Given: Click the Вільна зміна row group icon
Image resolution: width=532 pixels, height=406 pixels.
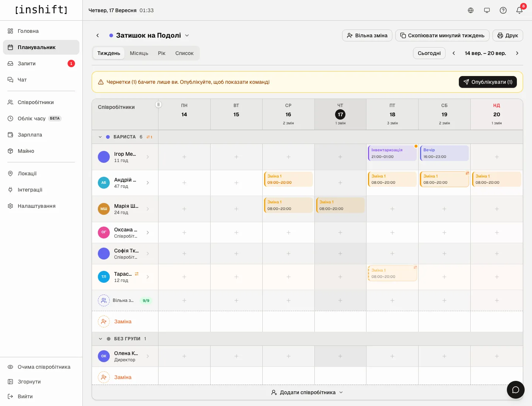Looking at the screenshot, I should (x=104, y=300).
